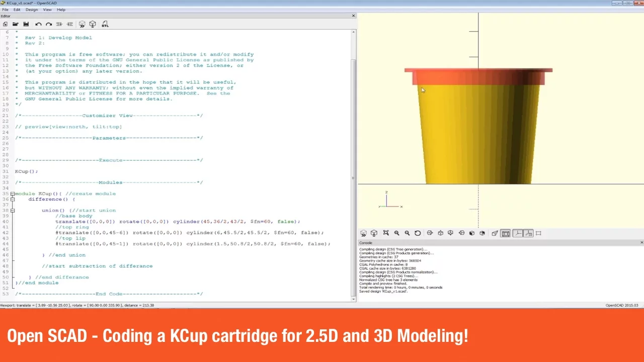This screenshot has height=362, width=644.
Task: Click the '} //end union' line
Action: (64, 255)
